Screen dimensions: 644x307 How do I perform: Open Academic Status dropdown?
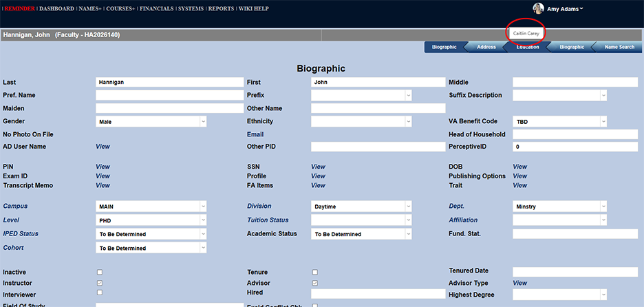pyautogui.click(x=361, y=234)
